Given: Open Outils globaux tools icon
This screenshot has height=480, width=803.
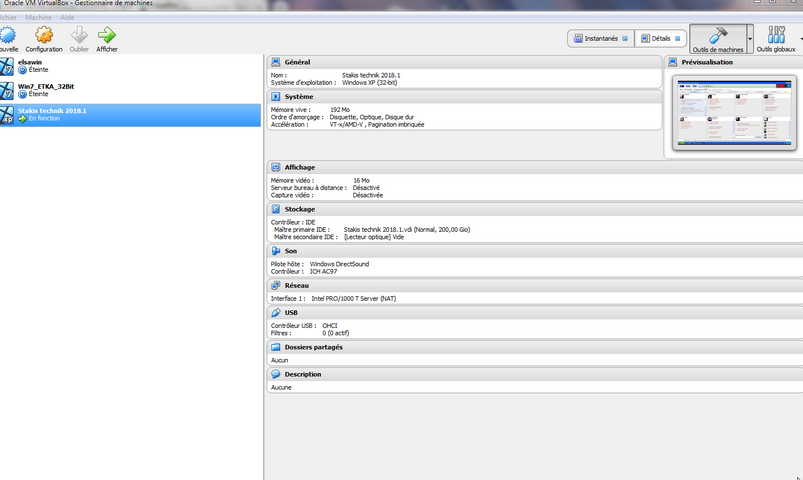Looking at the screenshot, I should (x=776, y=35).
